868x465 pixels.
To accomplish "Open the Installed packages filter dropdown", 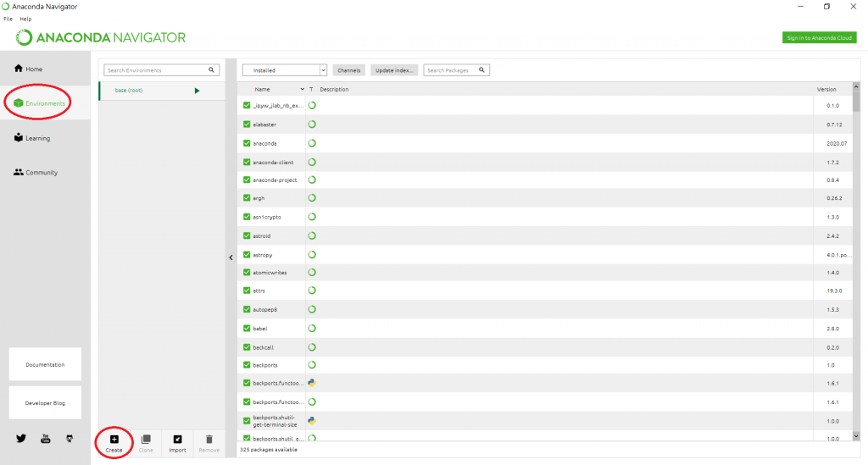I will (x=285, y=70).
